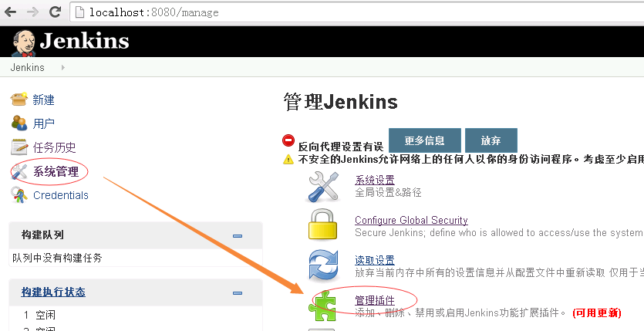
Task: Collapse the 构建队列 panel
Action: (238, 236)
